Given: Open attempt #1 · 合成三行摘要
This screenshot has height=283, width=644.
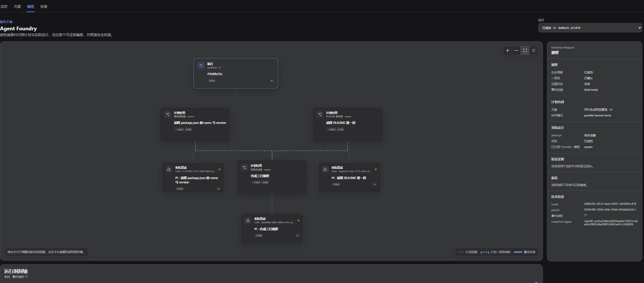Looking at the screenshot, I should 272,228.
